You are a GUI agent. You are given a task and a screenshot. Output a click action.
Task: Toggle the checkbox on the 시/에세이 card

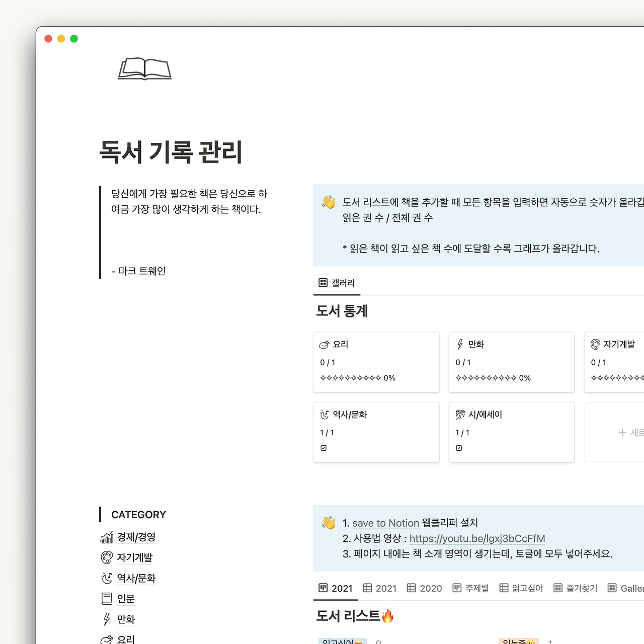(x=459, y=448)
